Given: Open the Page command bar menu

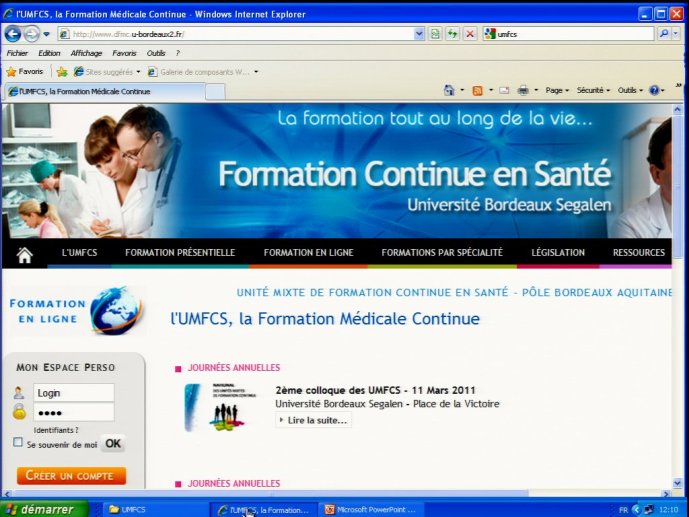Looking at the screenshot, I should pos(557,90).
